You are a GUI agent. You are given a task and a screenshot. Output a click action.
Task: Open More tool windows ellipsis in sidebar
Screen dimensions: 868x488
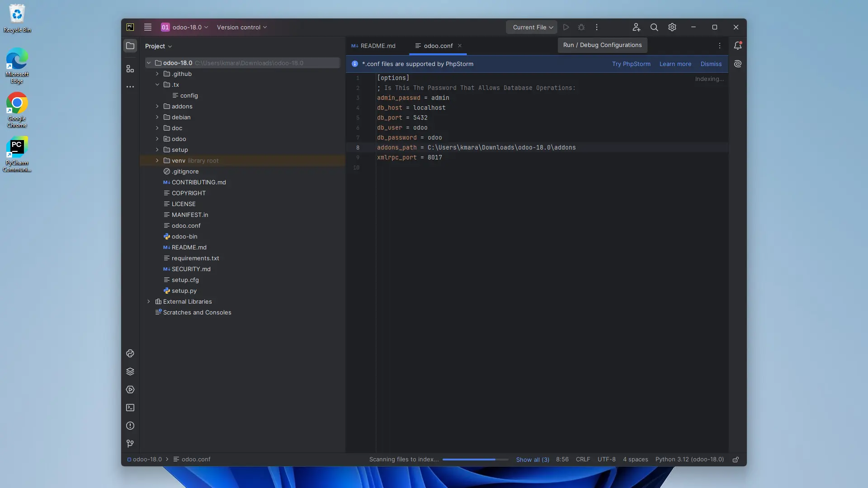click(x=130, y=87)
